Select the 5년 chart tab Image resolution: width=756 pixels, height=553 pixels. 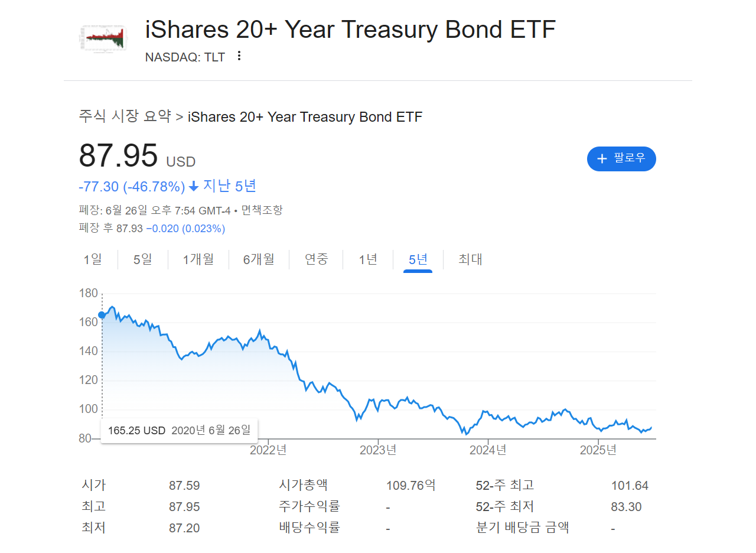[418, 259]
